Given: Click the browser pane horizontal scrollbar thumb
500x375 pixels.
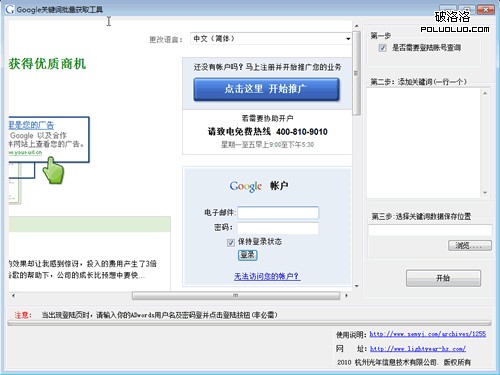Looking at the screenshot, I should click(x=236, y=296).
